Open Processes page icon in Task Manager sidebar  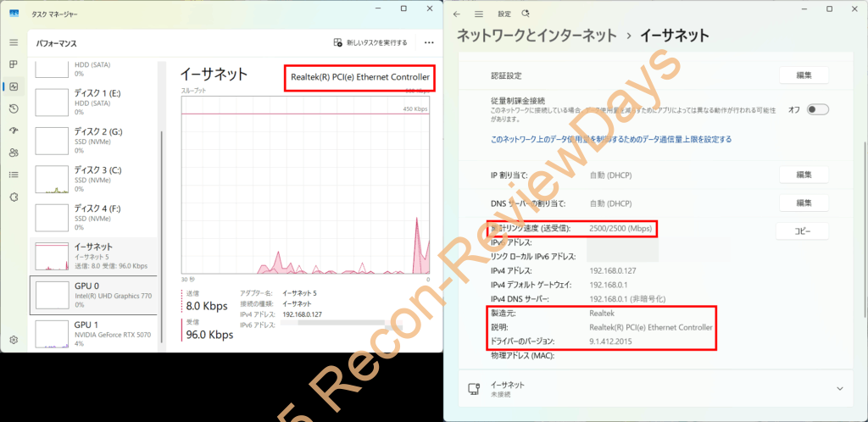14,64
